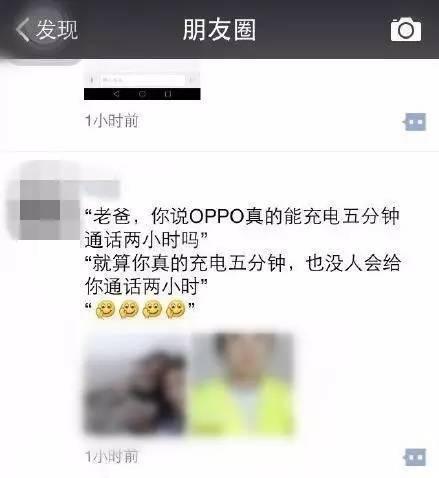The height and width of the screenshot is (478, 439).
Task: Tap the back triangle in the screenshot thumbnail
Action: [x=116, y=94]
